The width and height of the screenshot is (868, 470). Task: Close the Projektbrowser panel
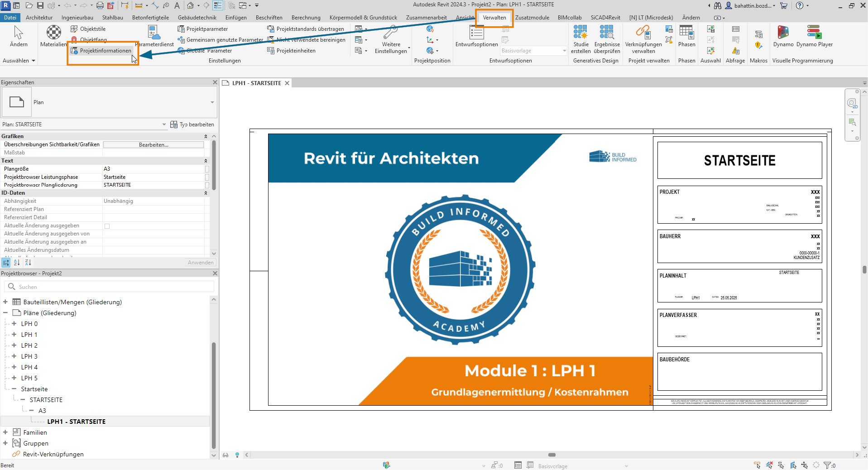click(215, 273)
